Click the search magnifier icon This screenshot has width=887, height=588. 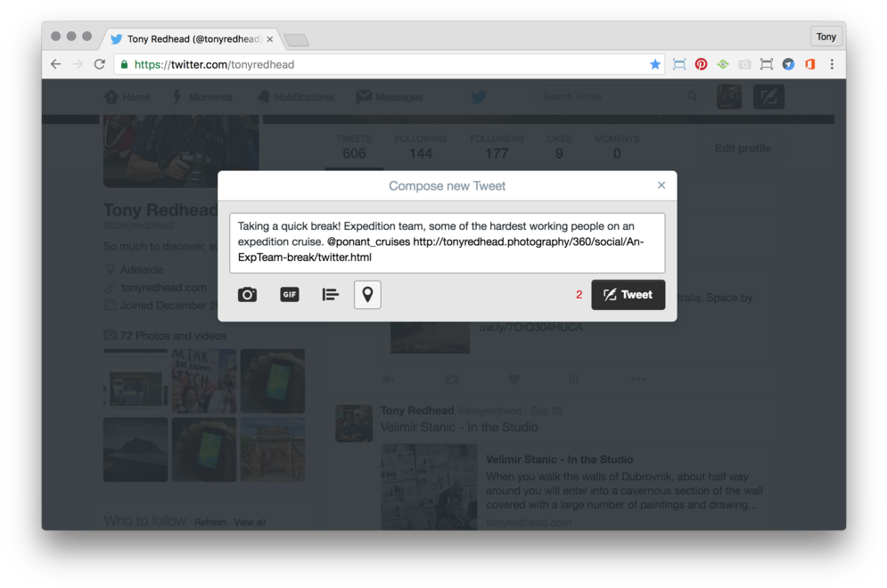(x=692, y=97)
